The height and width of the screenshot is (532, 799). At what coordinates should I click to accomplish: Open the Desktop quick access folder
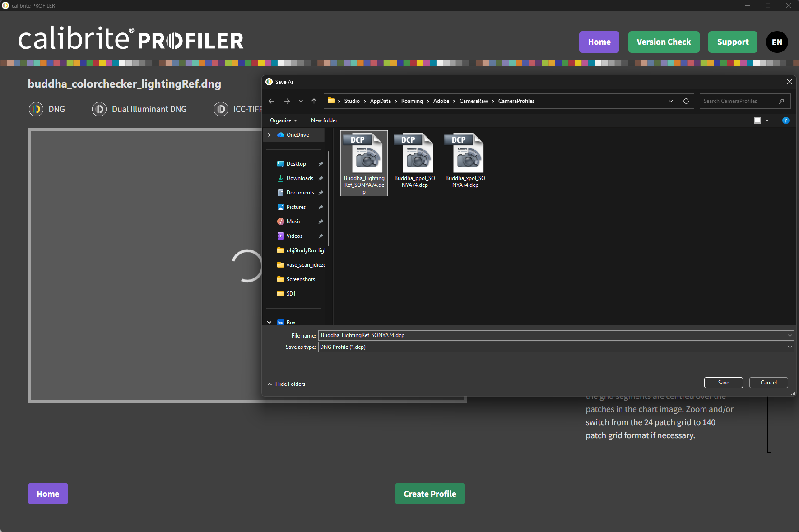(x=296, y=164)
